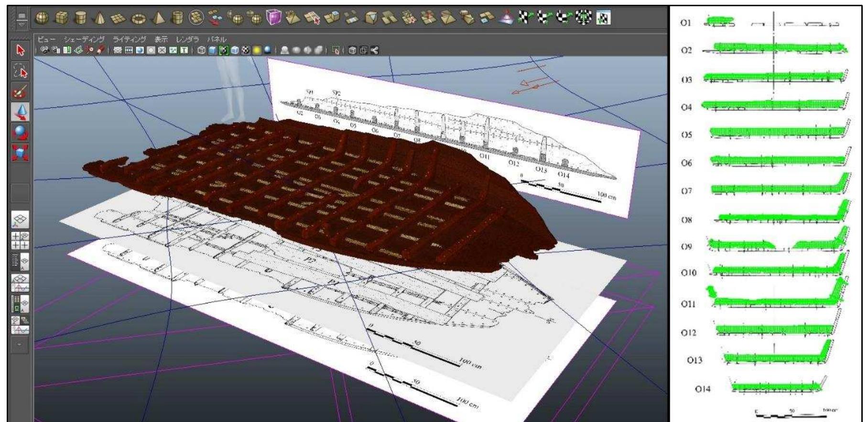
Task: Click the O1 section label
Action: click(x=685, y=23)
